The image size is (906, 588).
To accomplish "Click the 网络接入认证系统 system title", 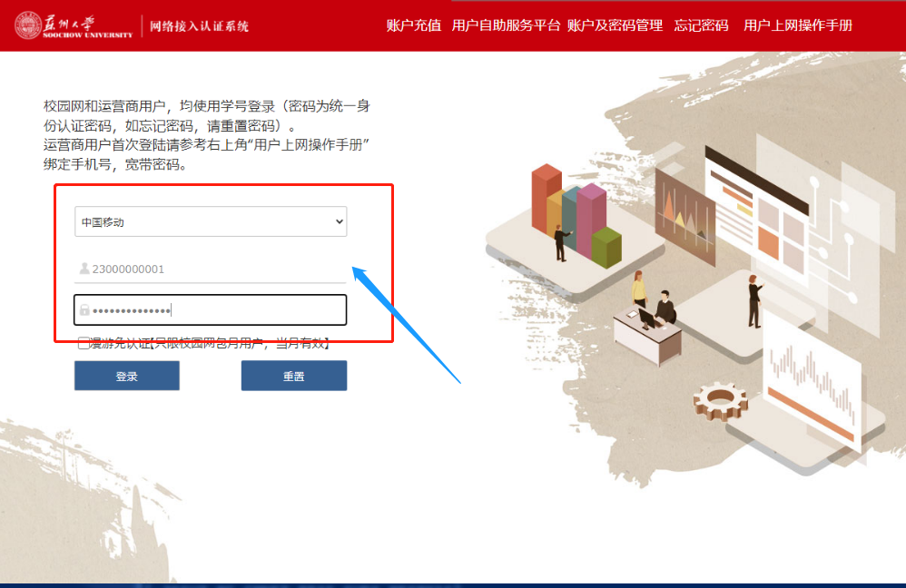I will tap(199, 26).
